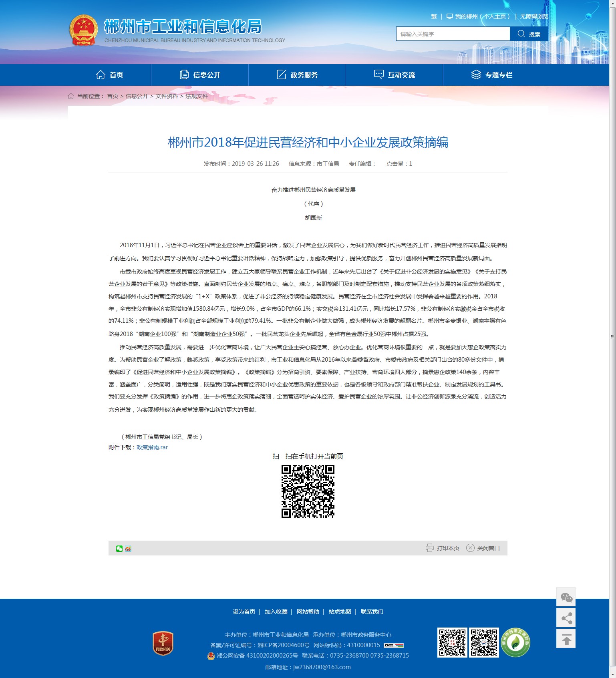Click the 扫一扫在手机打开当前页 caption

[x=308, y=457]
